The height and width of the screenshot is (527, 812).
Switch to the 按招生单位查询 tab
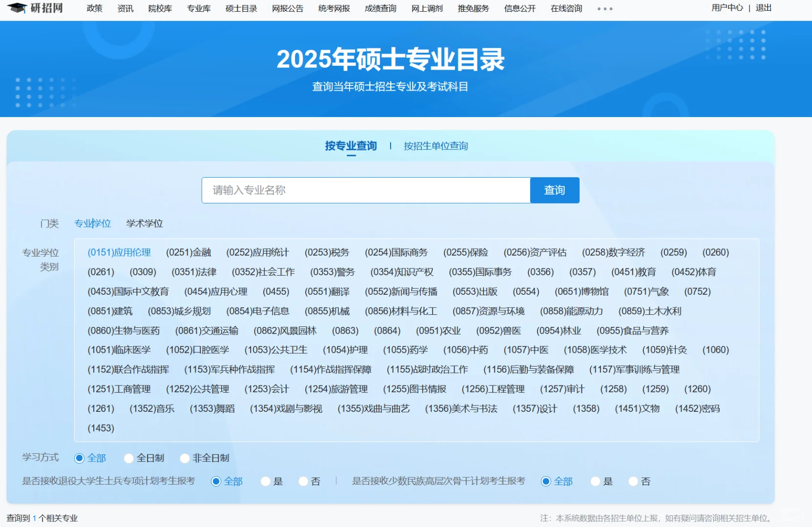(x=436, y=146)
